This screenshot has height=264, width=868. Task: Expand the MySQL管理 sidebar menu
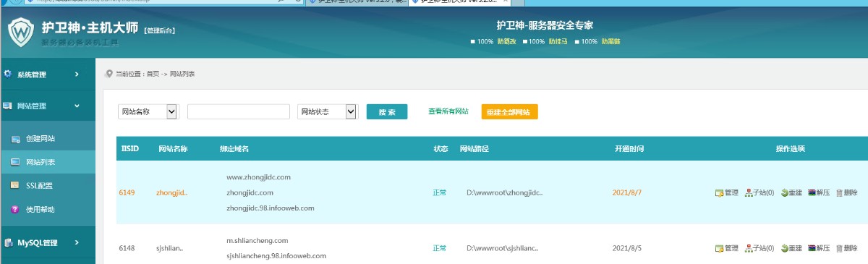(x=48, y=243)
